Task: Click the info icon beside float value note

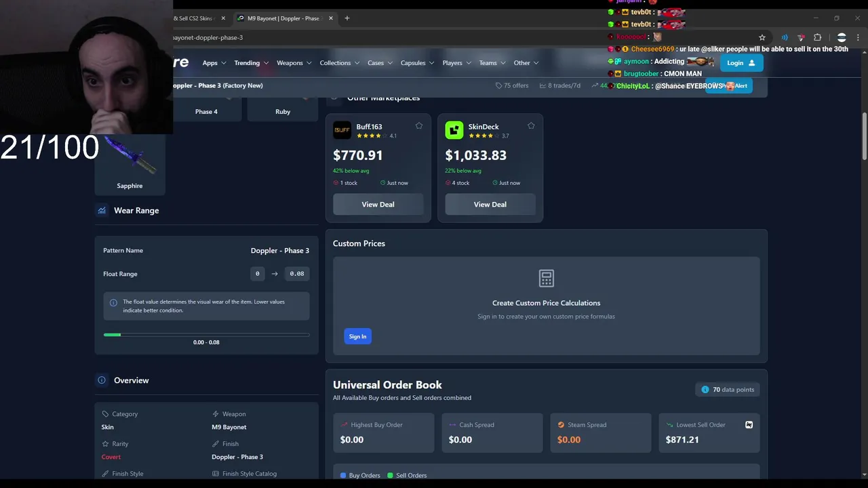Action: coord(113,302)
